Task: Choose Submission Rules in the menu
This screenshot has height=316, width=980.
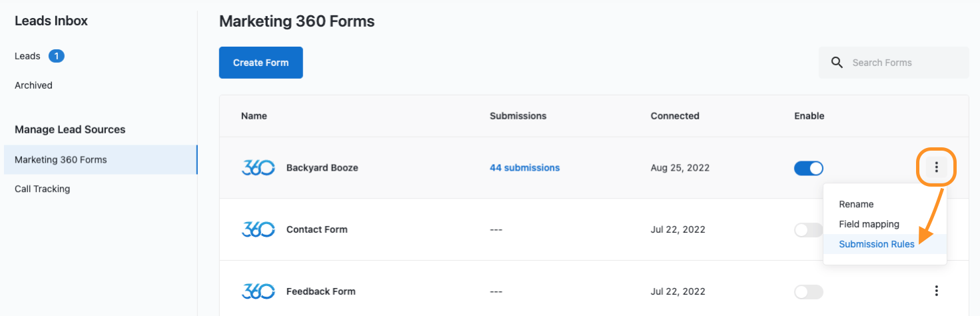Action: coord(876,244)
